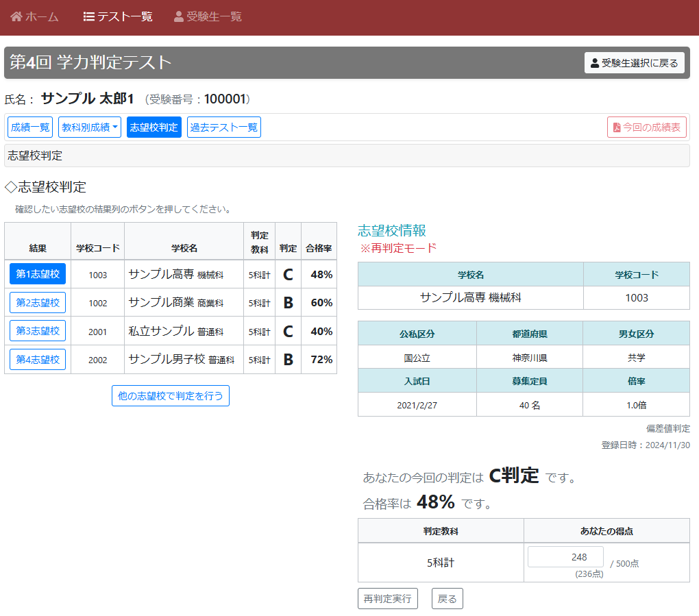699x616 pixels.
Task: Expand the 教科別成績 dropdown
Action: [90, 127]
